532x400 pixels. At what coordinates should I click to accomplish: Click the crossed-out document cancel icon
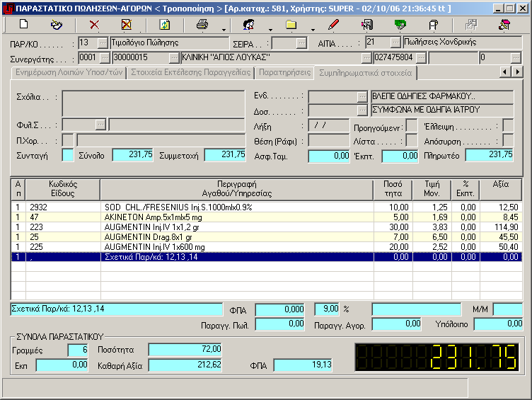pos(127,25)
